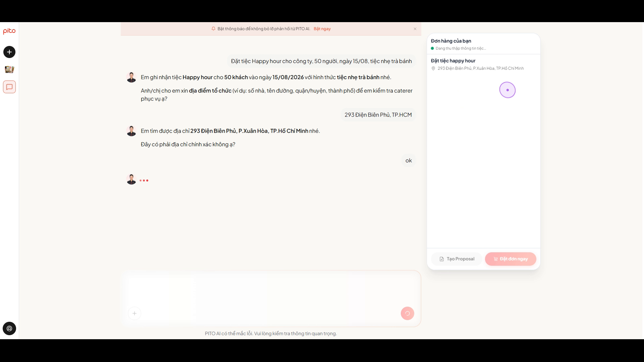Click the 'Tạo Proposal' button
The width and height of the screenshot is (644, 362).
(457, 259)
